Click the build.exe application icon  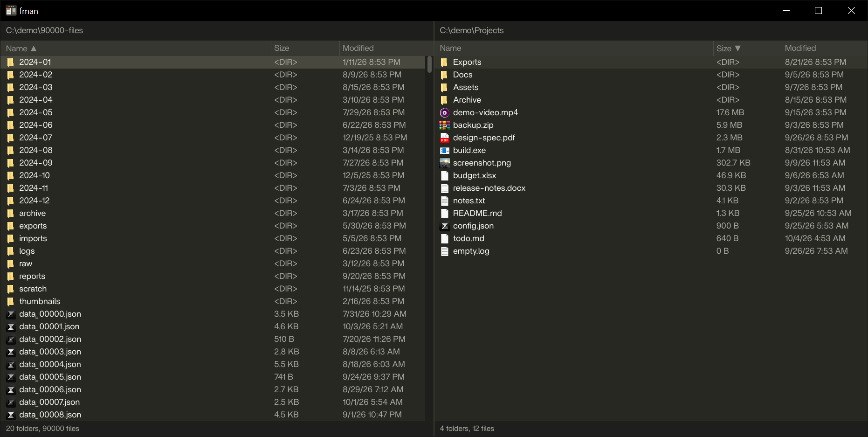pos(445,150)
